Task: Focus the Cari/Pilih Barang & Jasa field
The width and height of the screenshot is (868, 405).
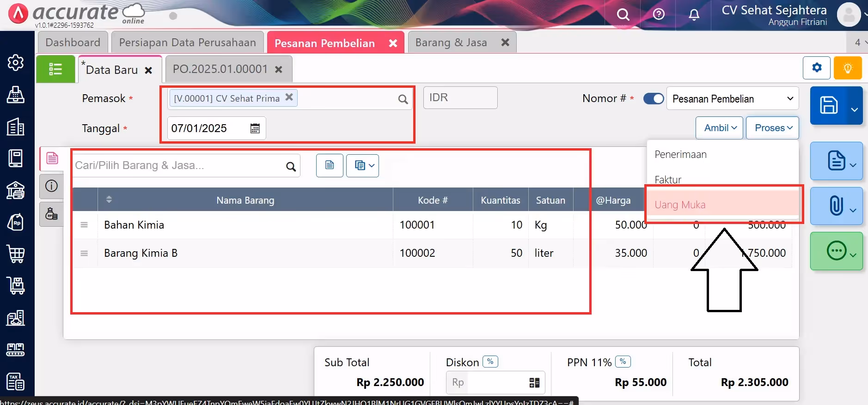Action: tap(187, 165)
